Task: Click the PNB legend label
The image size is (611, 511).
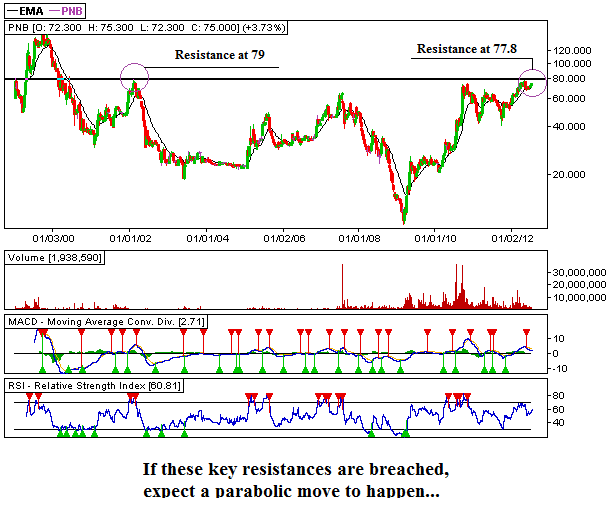Action: pos(72,11)
